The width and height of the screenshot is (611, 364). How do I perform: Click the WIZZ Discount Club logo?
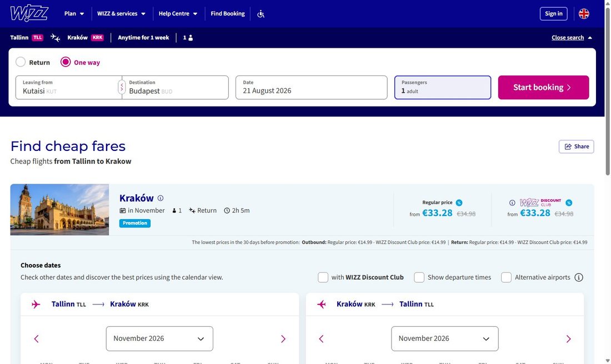pyautogui.click(x=540, y=203)
